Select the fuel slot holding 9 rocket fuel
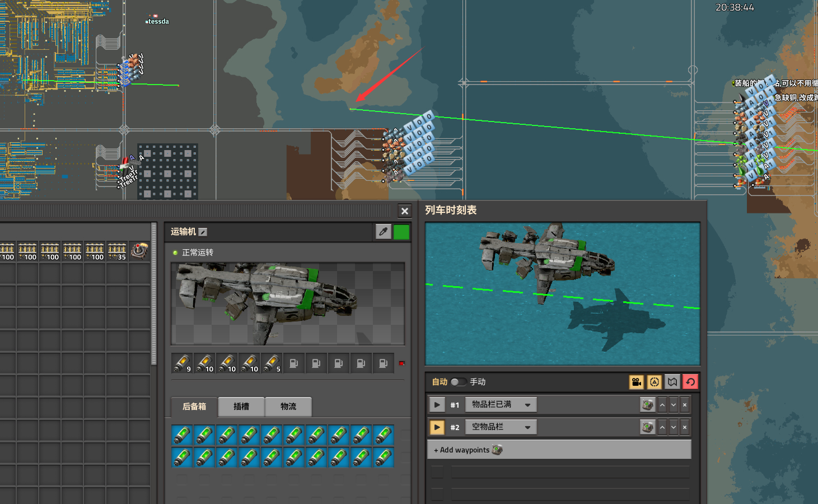Screen dimensions: 818x504 click(182, 363)
